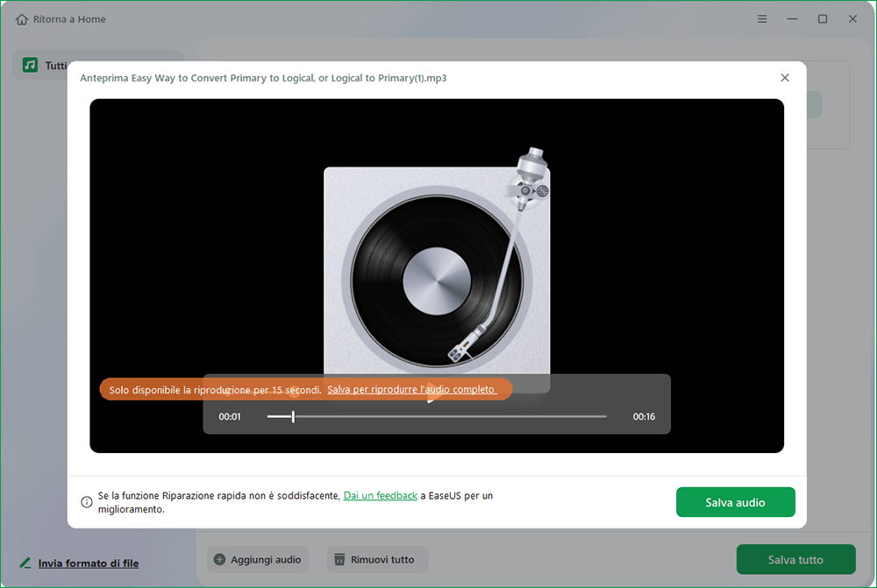Open the hamburger menu in the title bar
The height and width of the screenshot is (588, 877).
click(762, 19)
